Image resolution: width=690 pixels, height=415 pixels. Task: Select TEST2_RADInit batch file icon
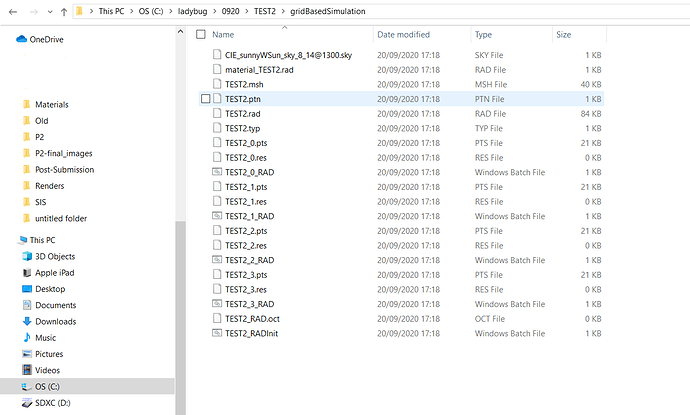pyautogui.click(x=217, y=333)
